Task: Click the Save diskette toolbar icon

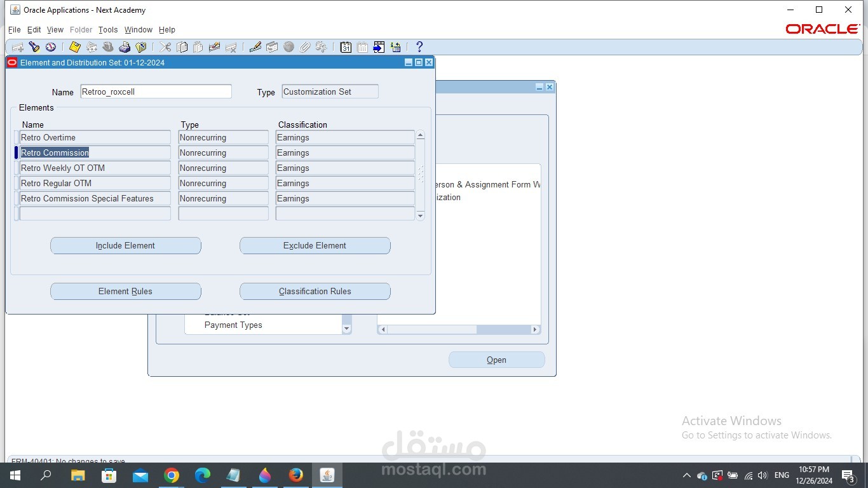Action: (75, 47)
